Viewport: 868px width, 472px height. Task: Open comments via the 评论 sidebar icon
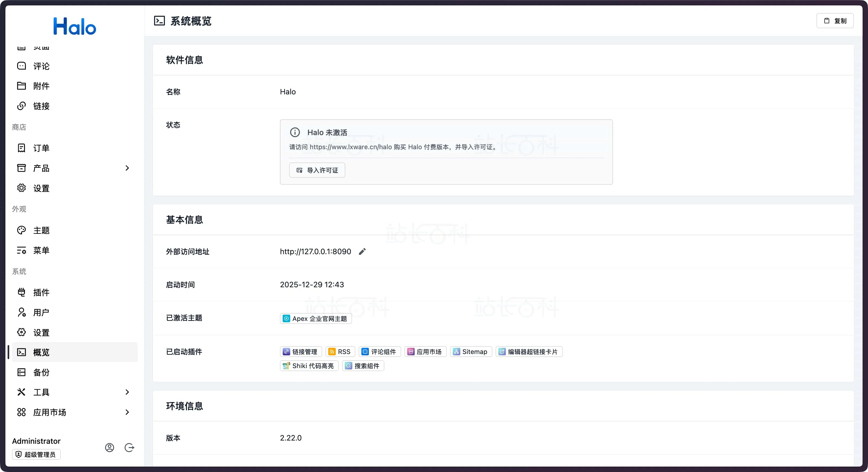21,66
